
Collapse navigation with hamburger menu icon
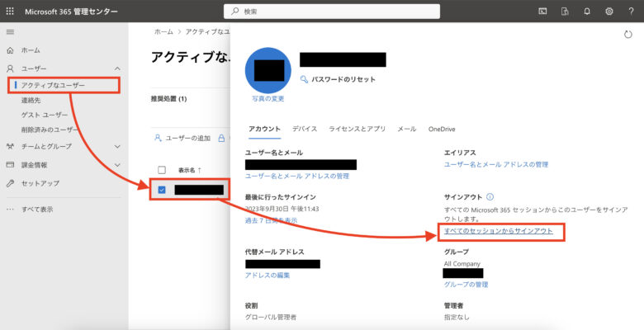10,32
